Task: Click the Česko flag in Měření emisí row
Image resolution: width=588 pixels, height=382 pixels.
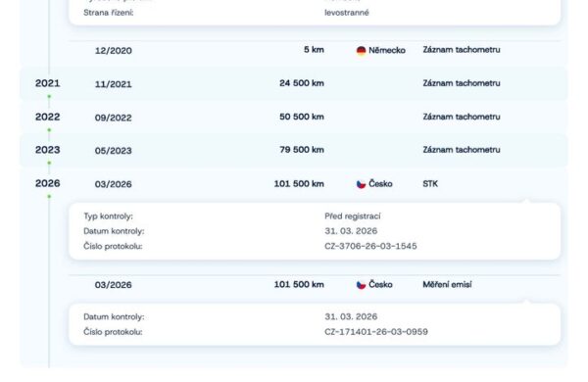Action: [x=361, y=285]
